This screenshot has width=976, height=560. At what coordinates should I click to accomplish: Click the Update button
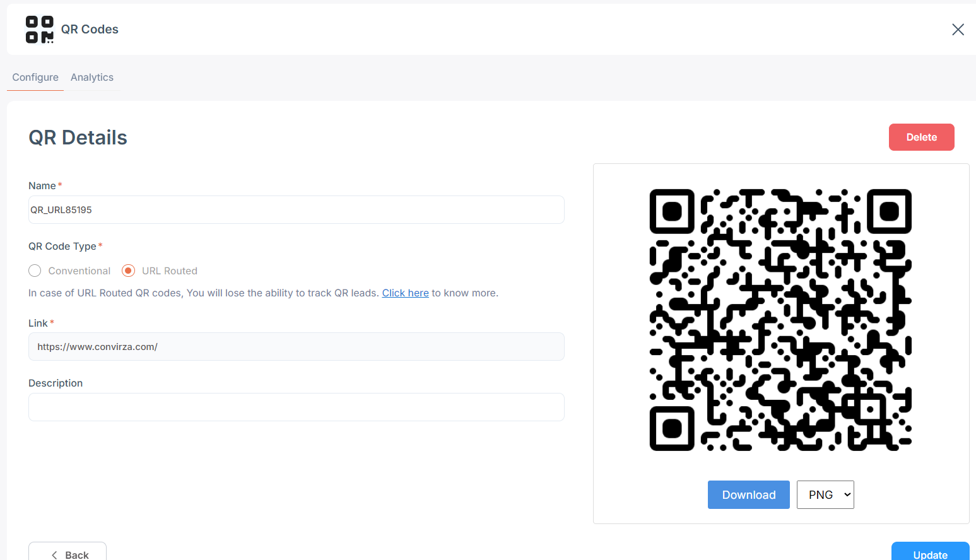pyautogui.click(x=930, y=553)
